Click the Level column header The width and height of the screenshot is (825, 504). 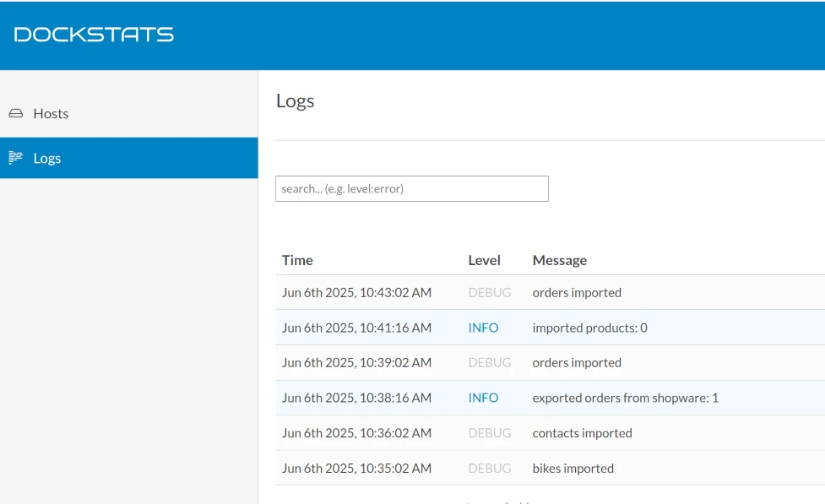click(x=484, y=260)
